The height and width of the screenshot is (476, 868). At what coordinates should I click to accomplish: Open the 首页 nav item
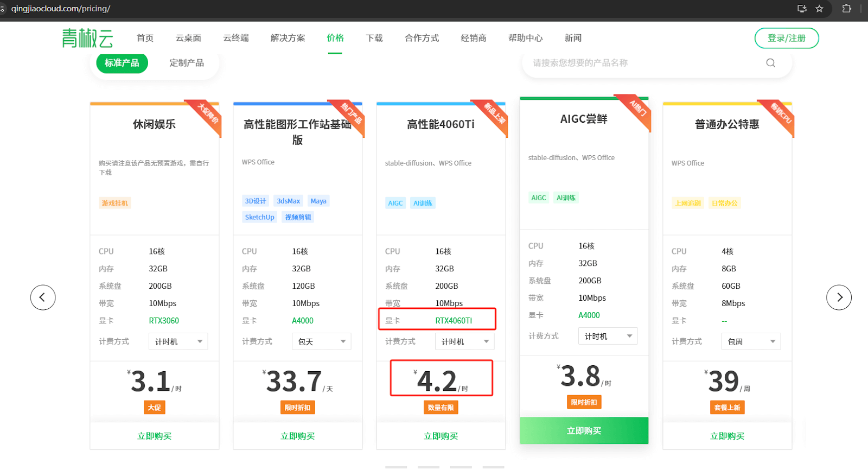pyautogui.click(x=145, y=38)
